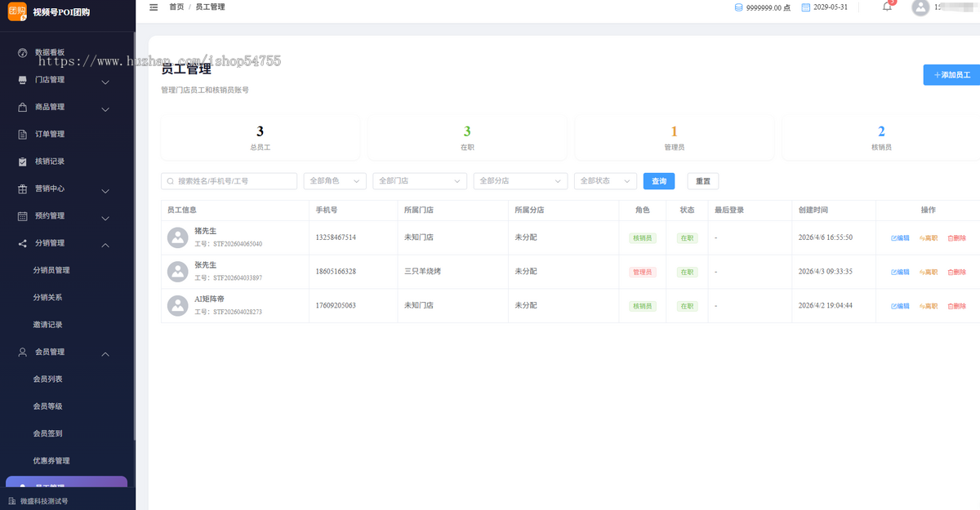Click the 预约管理 calendar icon in sidebar

tap(23, 216)
